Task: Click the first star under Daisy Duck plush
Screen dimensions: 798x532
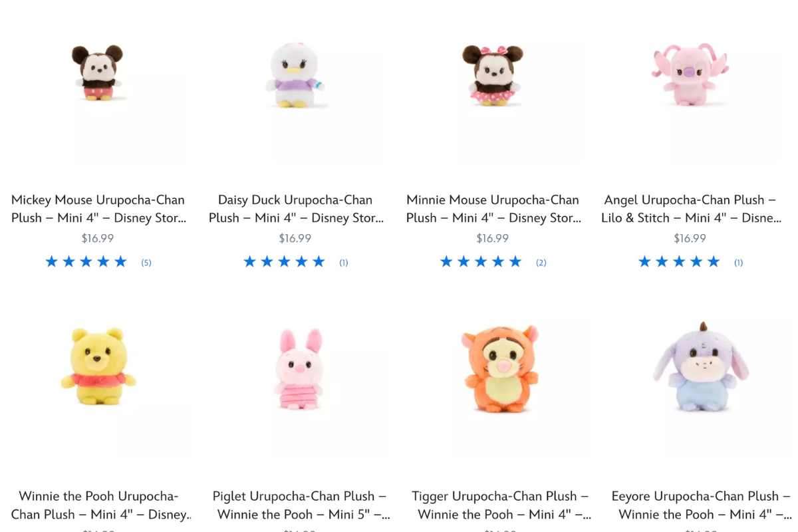Action: (x=250, y=261)
